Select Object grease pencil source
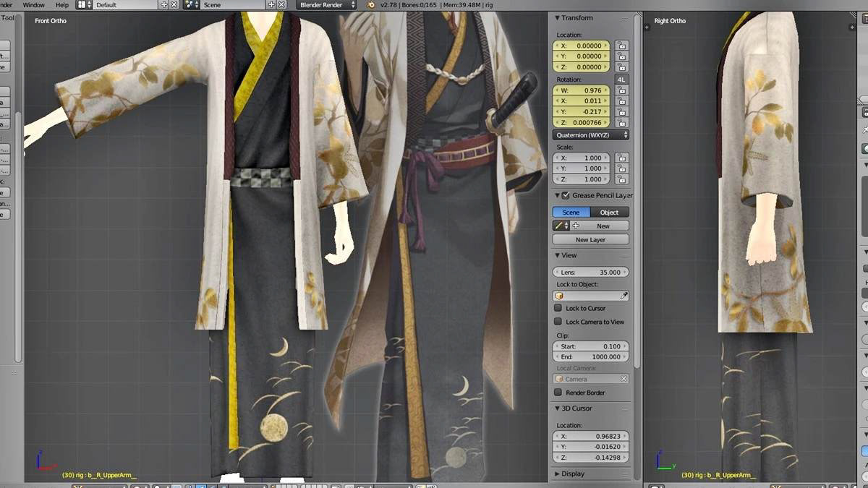This screenshot has height=488, width=868. coord(610,213)
